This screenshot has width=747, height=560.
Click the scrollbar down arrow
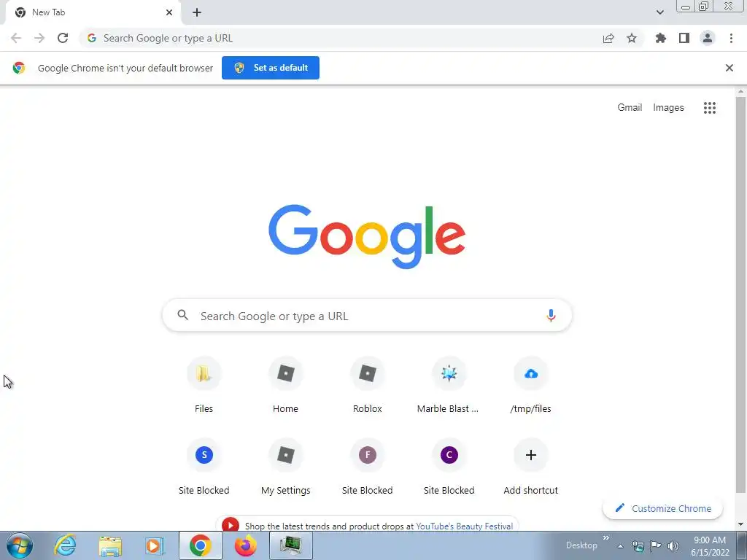pos(740,525)
